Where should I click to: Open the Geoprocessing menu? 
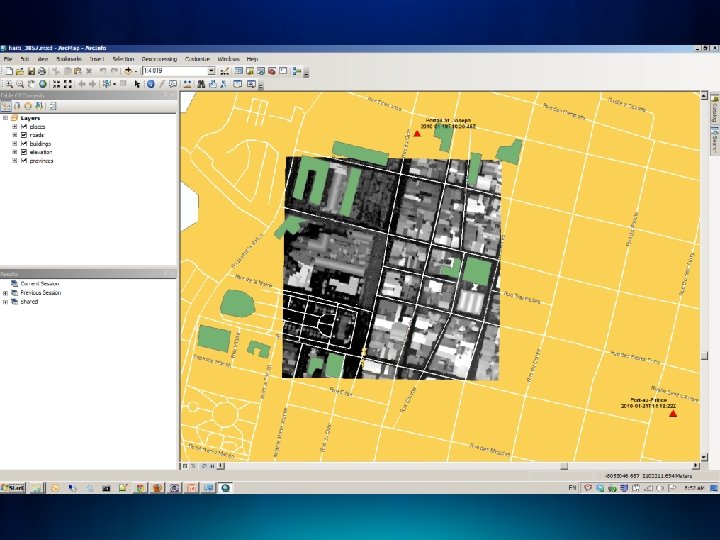point(159,59)
